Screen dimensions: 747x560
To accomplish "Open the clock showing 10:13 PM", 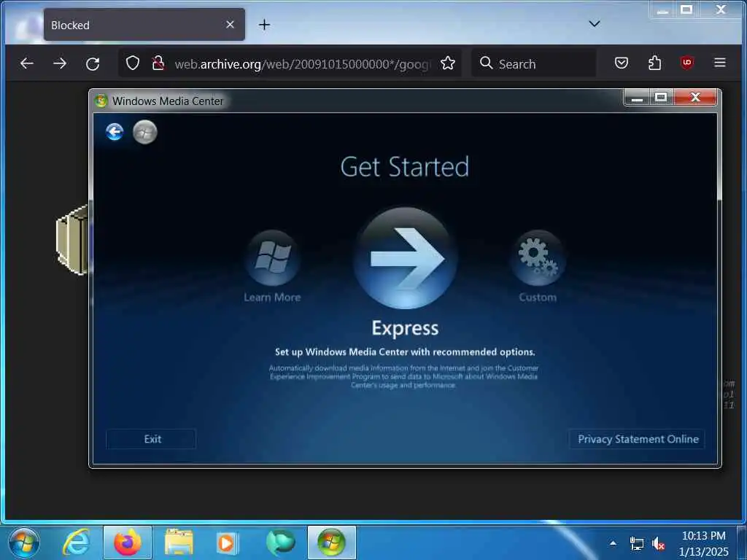I will [x=704, y=543].
